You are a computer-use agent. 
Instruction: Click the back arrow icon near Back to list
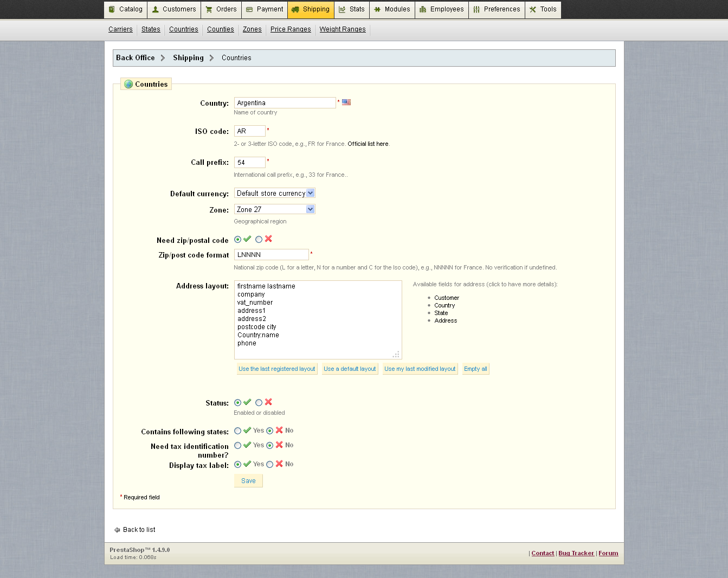coord(117,530)
